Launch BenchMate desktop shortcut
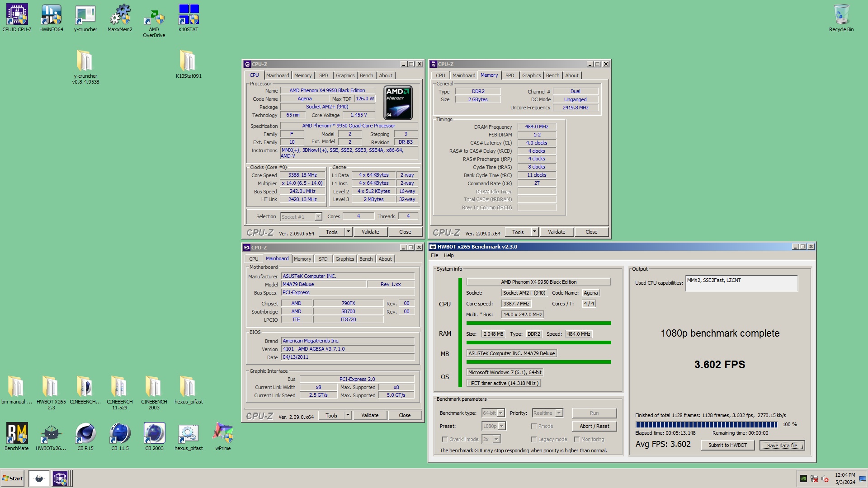The width and height of the screenshot is (868, 488). pos(17,436)
